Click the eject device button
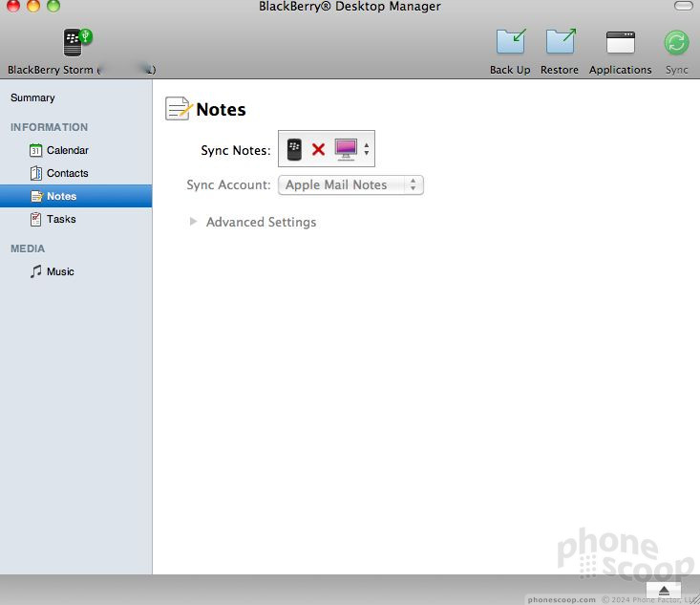The image size is (700, 605). coord(664,591)
